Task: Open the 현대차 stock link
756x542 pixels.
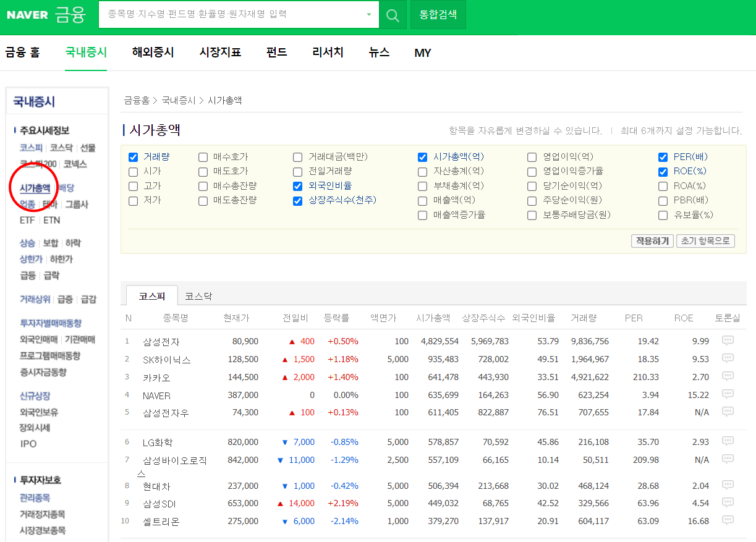Action: (x=156, y=486)
